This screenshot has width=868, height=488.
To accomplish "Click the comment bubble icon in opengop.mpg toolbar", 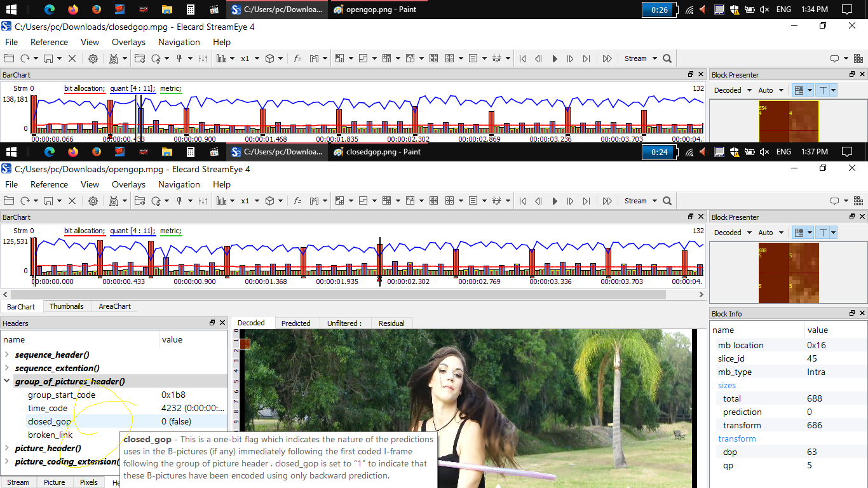I will (835, 201).
